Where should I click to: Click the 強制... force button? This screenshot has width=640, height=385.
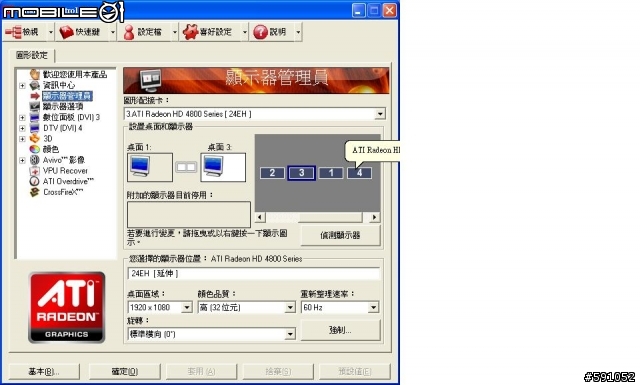(x=340, y=330)
